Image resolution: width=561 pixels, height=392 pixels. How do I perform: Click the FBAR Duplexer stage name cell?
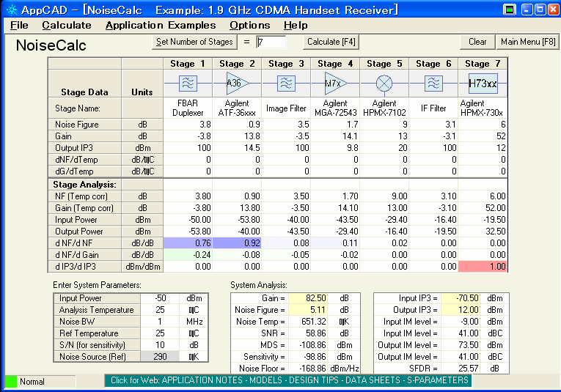coord(188,108)
